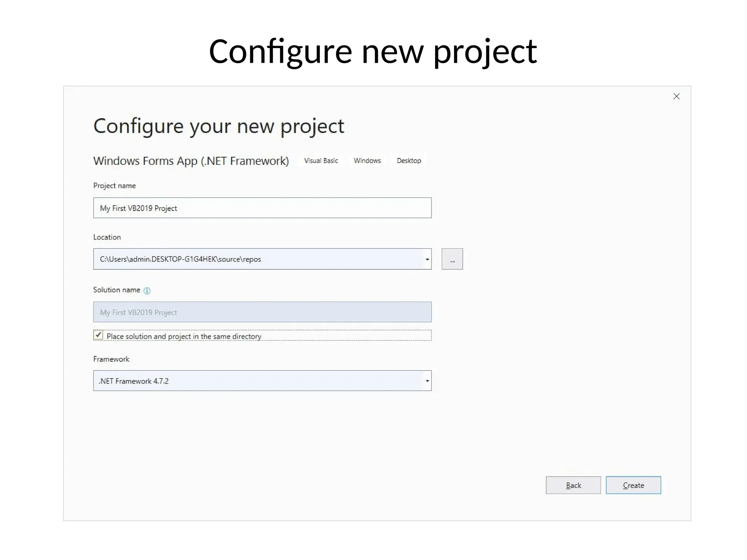
Task: Click the 'Place solution and project' label text
Action: click(x=184, y=336)
